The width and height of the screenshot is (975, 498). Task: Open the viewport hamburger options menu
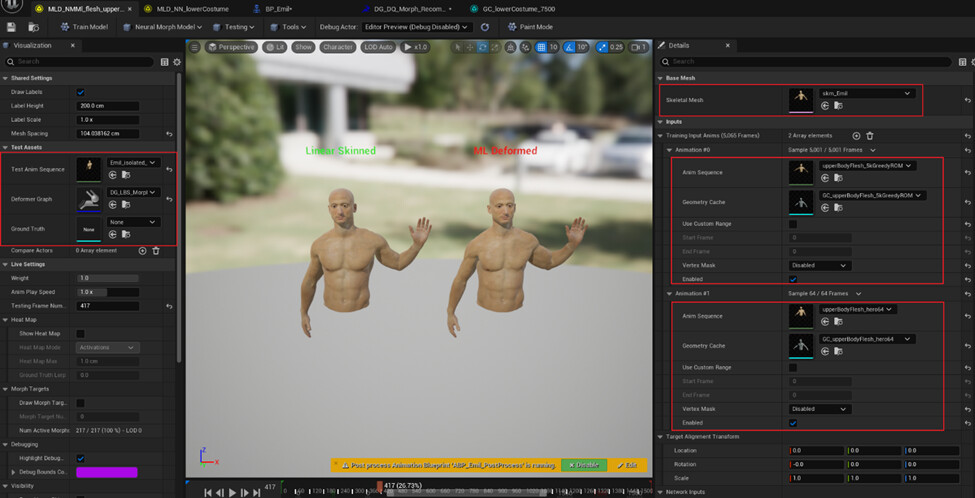(195, 47)
